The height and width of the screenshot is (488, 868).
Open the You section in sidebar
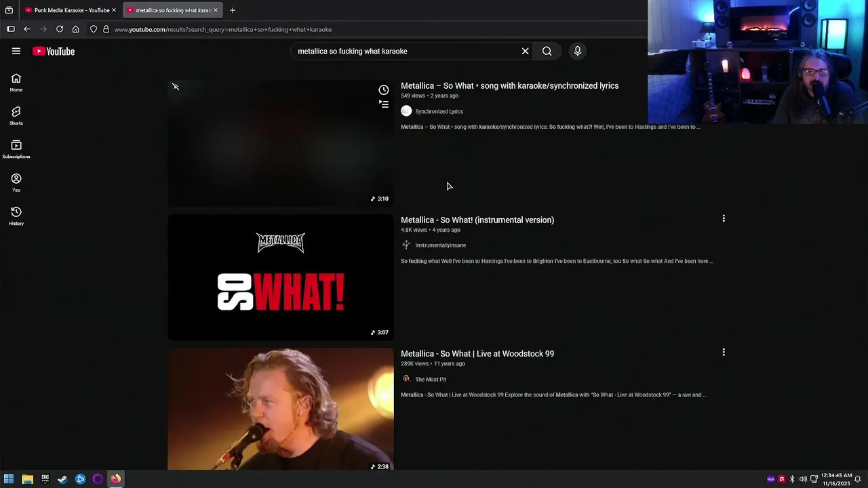[16, 182]
